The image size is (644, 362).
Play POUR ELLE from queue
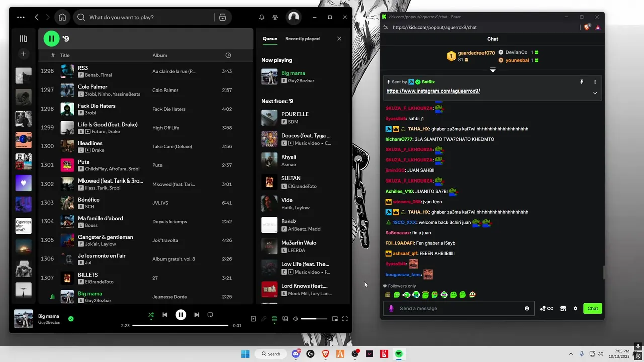click(302, 118)
